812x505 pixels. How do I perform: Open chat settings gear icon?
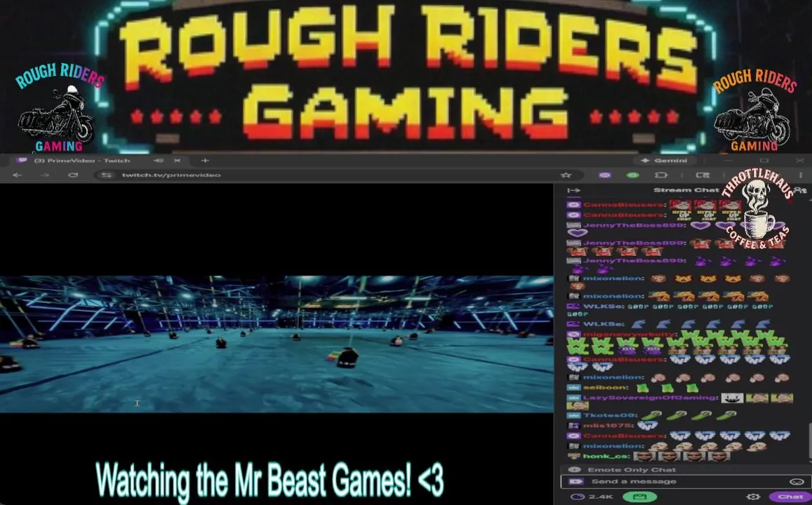(754, 497)
